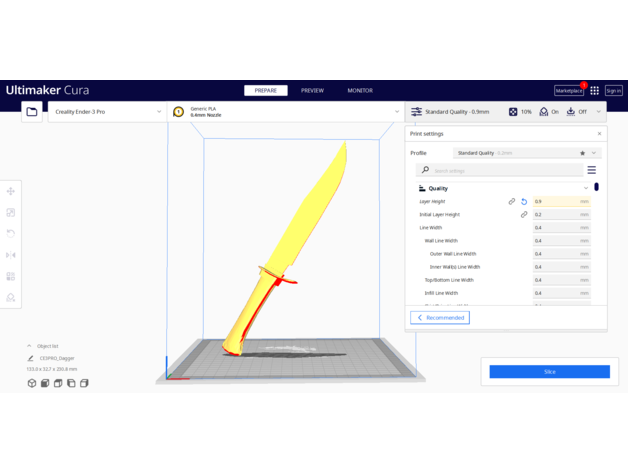This screenshot has height=472, width=628.
Task: Open file with the folder icon
Action: 32,112
